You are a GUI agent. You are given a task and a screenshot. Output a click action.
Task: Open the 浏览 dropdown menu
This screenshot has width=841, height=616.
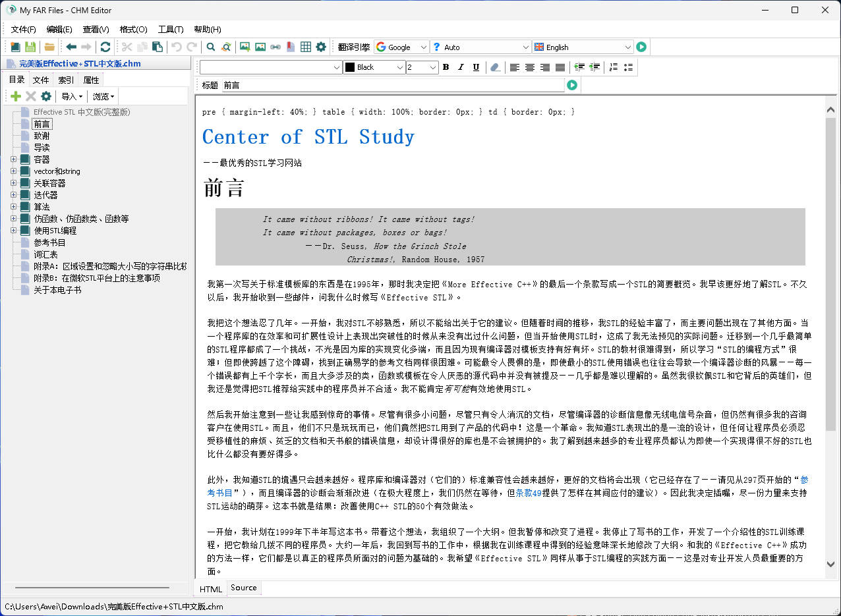[103, 96]
